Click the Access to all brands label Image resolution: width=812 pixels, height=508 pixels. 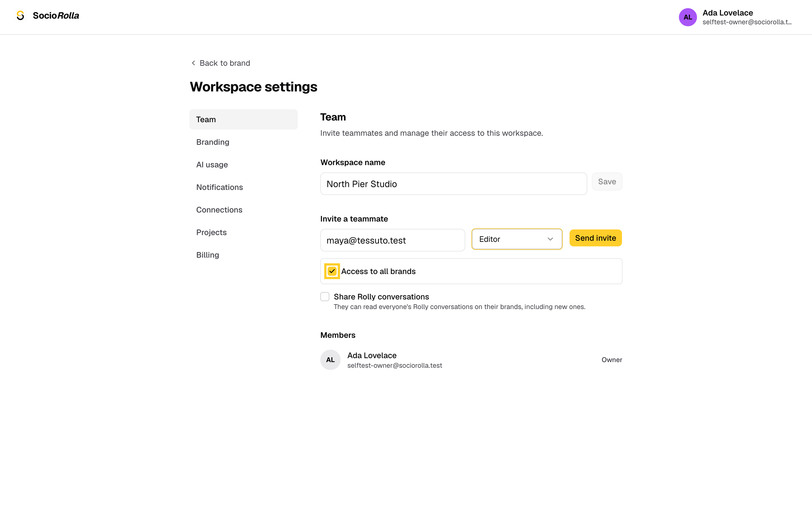pos(378,271)
